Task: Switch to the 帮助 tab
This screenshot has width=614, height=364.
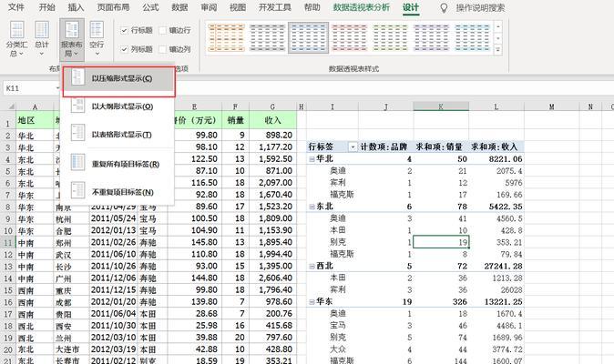Action: pos(312,7)
